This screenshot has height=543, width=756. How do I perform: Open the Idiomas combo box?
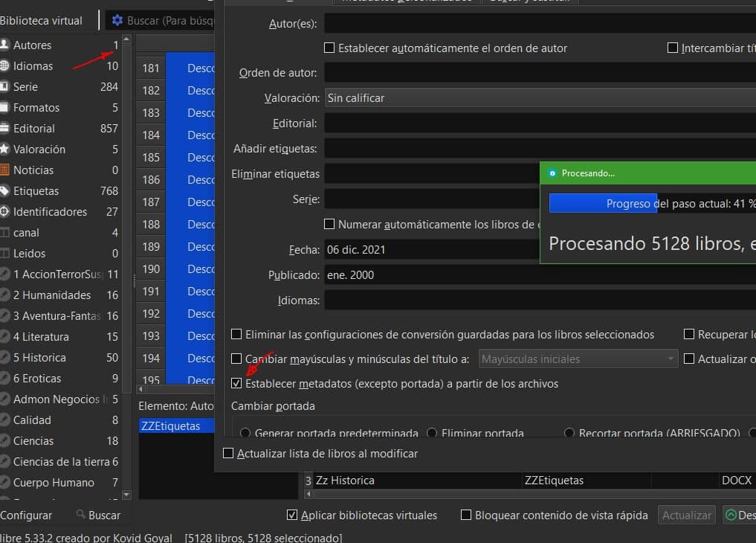tap(540, 300)
